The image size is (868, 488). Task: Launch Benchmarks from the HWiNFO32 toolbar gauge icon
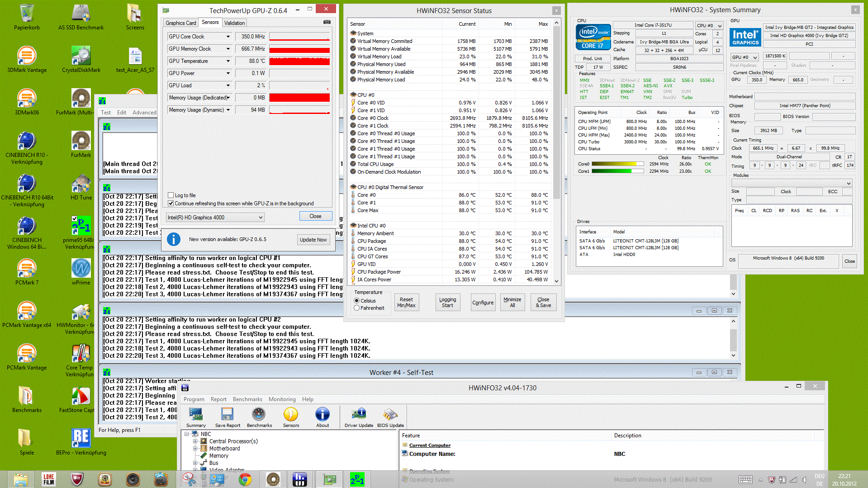(x=259, y=417)
